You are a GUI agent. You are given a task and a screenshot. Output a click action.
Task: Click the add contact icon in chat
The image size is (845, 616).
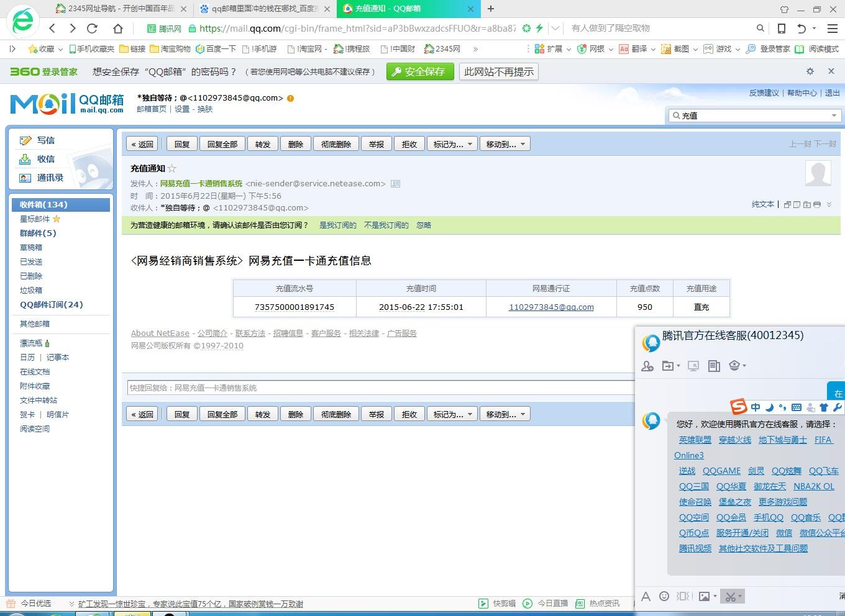(x=647, y=366)
